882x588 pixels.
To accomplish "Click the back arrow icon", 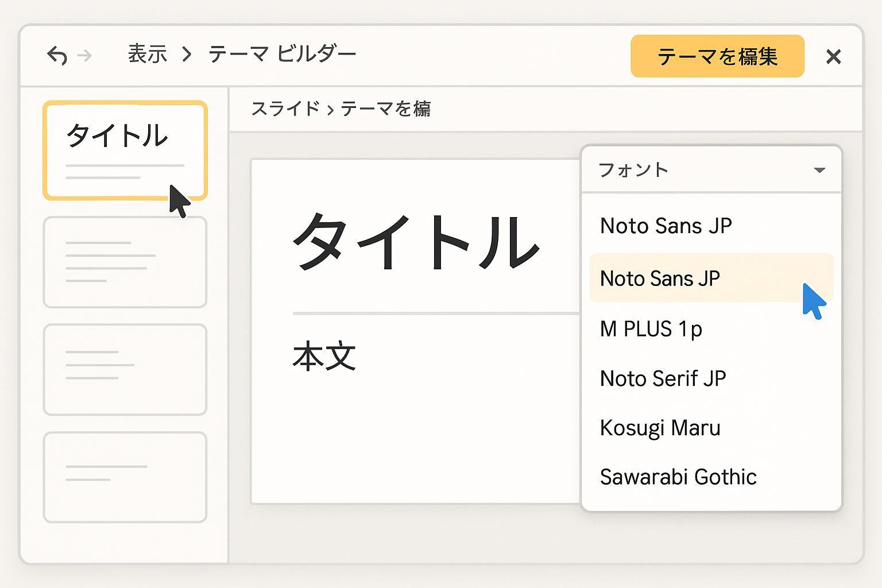I will pyautogui.click(x=57, y=56).
